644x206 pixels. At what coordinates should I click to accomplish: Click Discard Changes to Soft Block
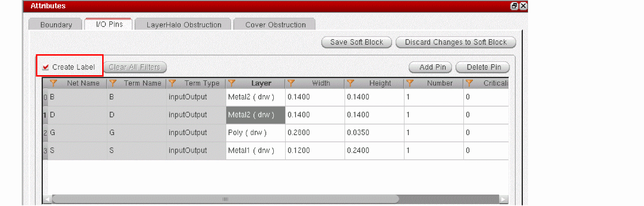point(456,42)
